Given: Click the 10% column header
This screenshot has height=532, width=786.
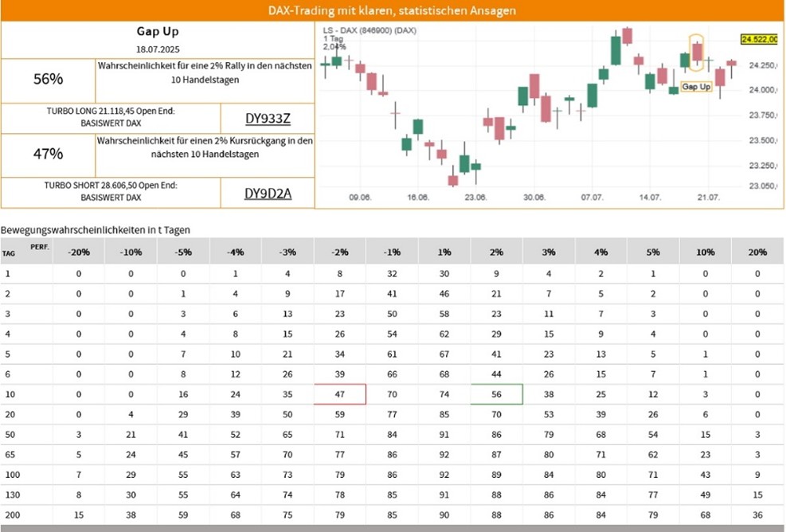Looking at the screenshot, I should tap(706, 252).
